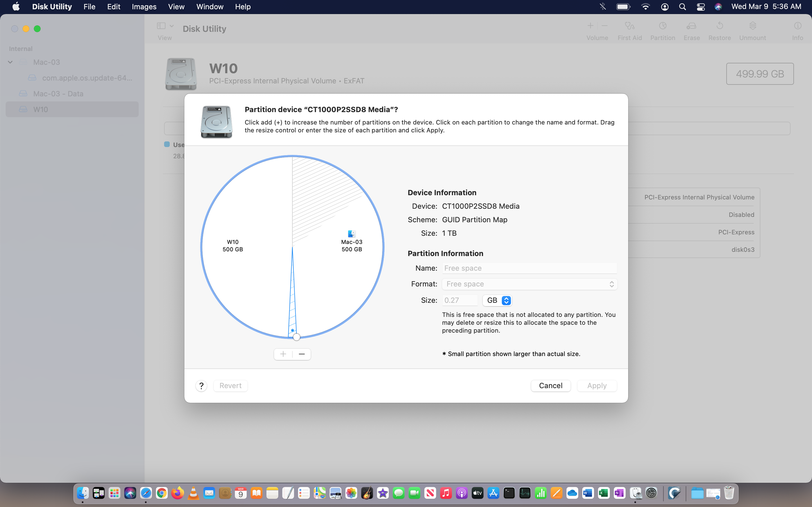Click the Partition pie chart toolbar icon
812x507 pixels.
click(662, 26)
